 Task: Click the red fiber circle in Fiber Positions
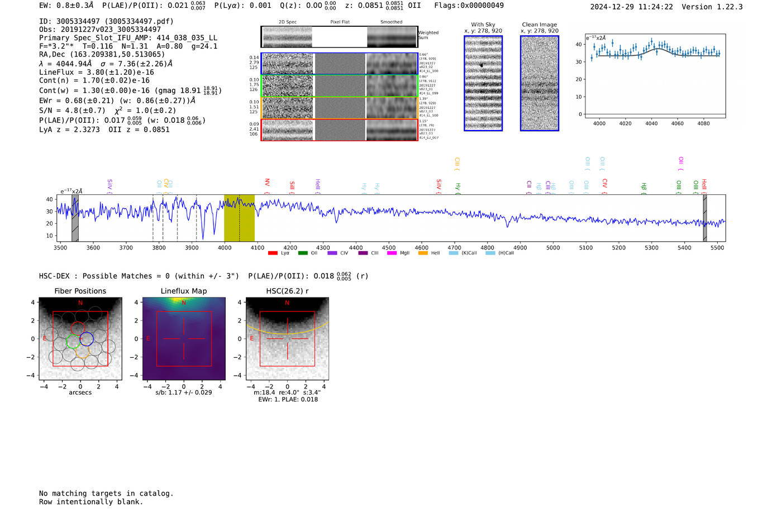click(78, 329)
